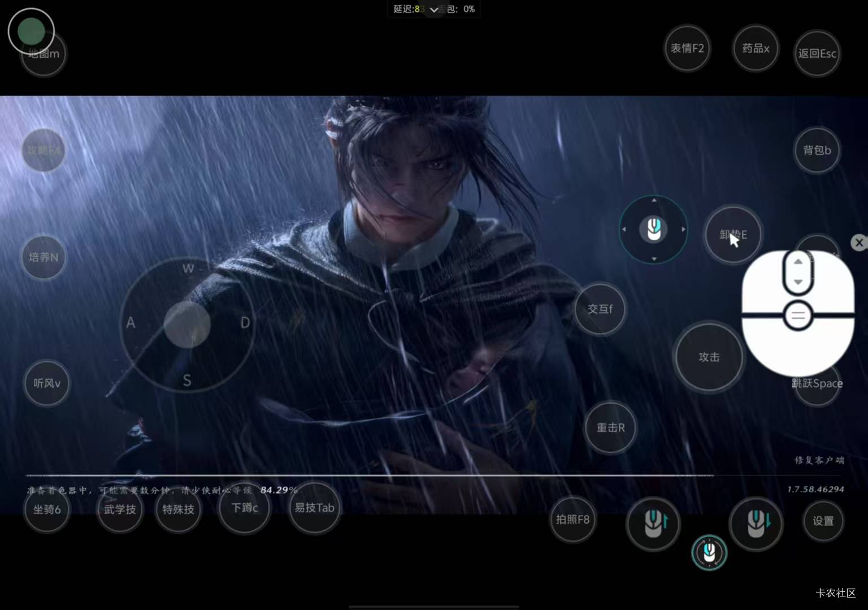Crouch using the 下蹲c button
The width and height of the screenshot is (868, 610).
point(244,508)
